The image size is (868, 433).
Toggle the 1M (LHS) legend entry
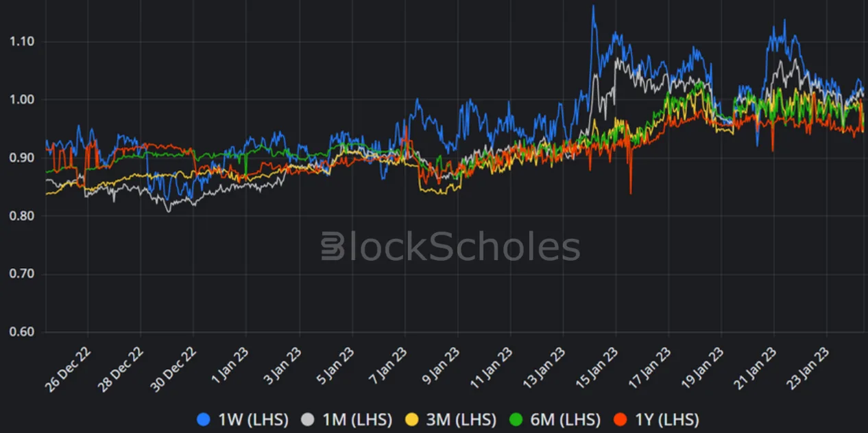coord(346,419)
